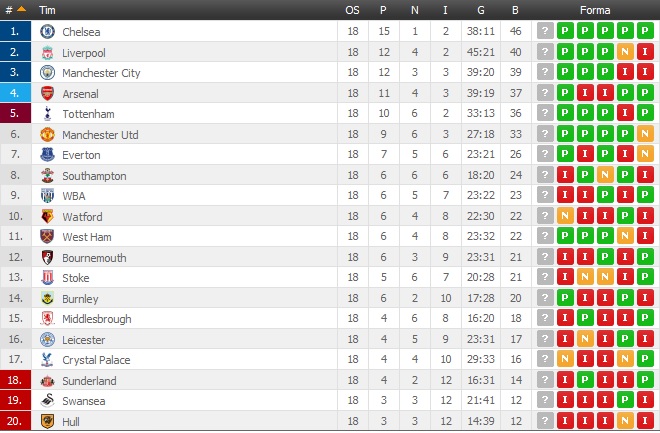Click the Forma column header
Viewport: 660px width, 433px height.
[595, 9]
